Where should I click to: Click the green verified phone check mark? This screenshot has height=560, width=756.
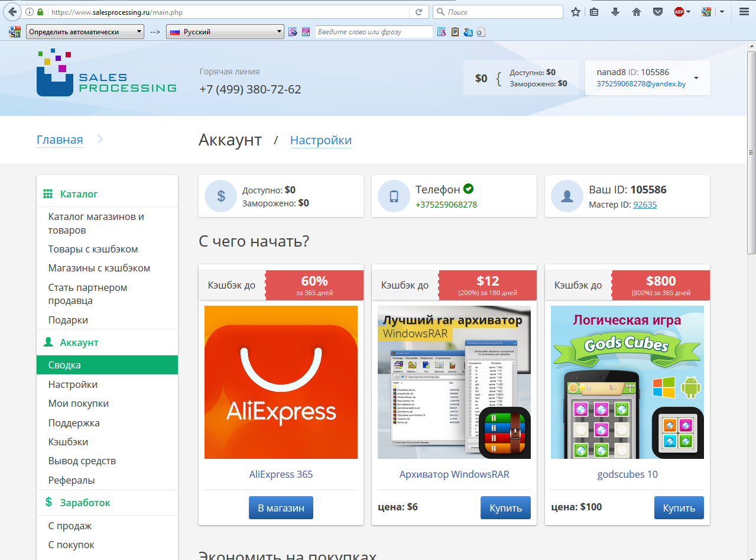click(x=469, y=189)
